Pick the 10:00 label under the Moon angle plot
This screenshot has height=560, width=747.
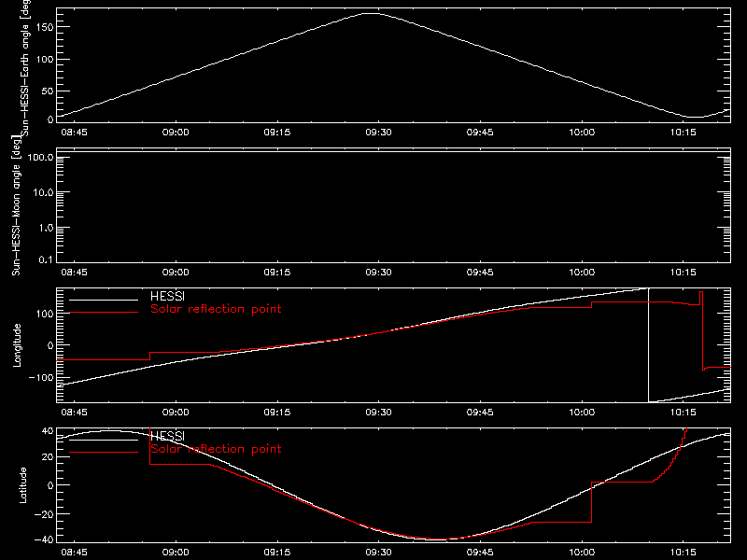click(581, 273)
